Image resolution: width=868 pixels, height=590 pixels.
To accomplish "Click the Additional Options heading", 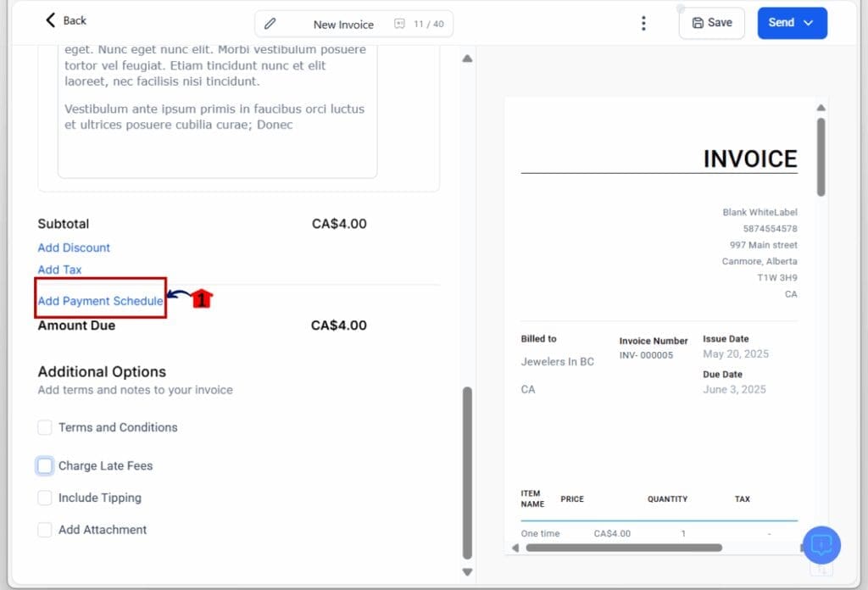I will [102, 372].
